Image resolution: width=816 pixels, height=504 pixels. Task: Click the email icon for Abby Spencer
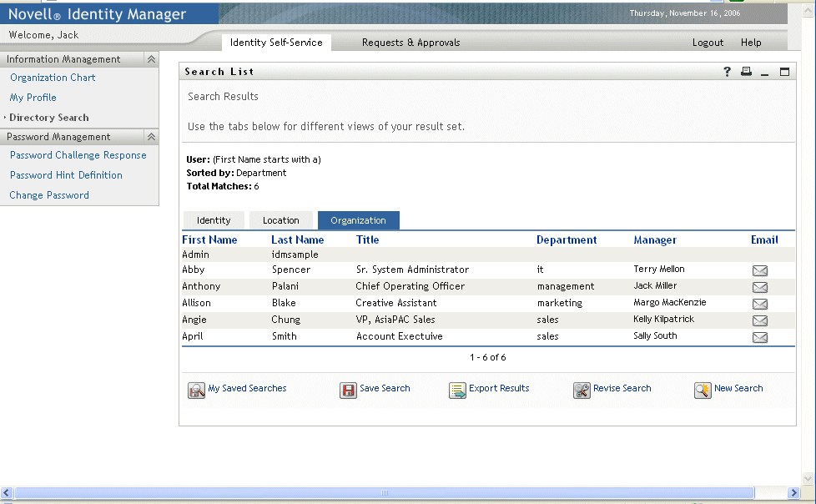click(x=759, y=270)
